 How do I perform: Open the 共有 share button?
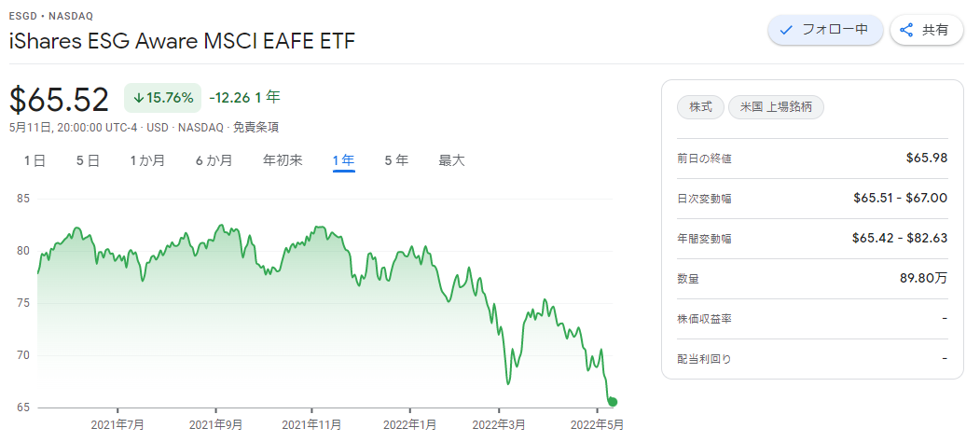[x=927, y=30]
